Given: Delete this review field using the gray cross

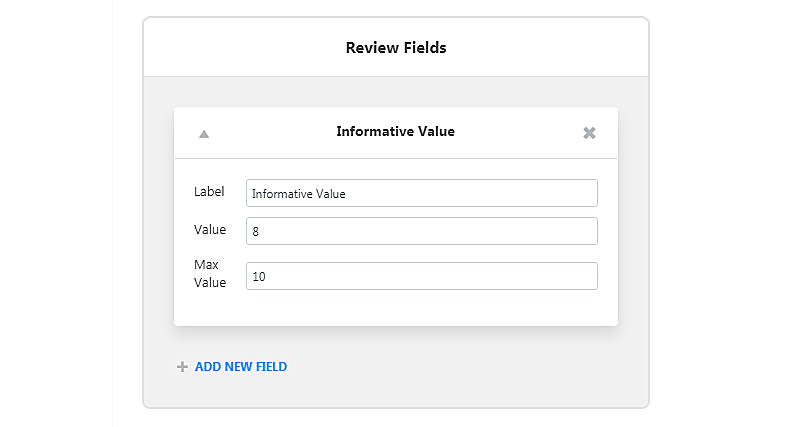Looking at the screenshot, I should click(589, 133).
